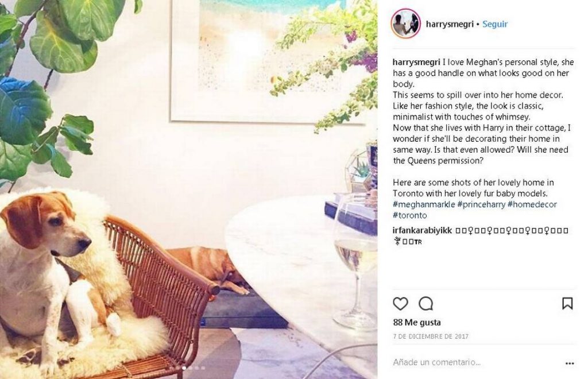Click the Seguir follow link
Image resolution: width=588 pixels, height=379 pixels.
(494, 24)
